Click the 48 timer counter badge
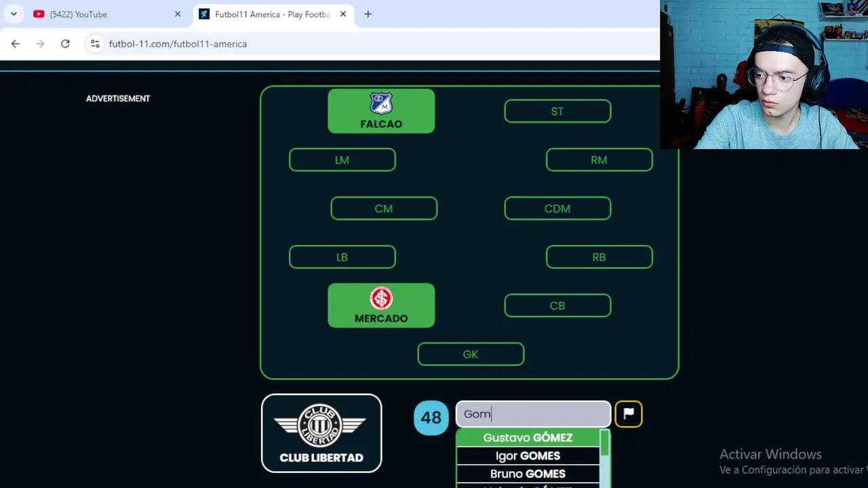The width and height of the screenshot is (868, 488). click(431, 418)
